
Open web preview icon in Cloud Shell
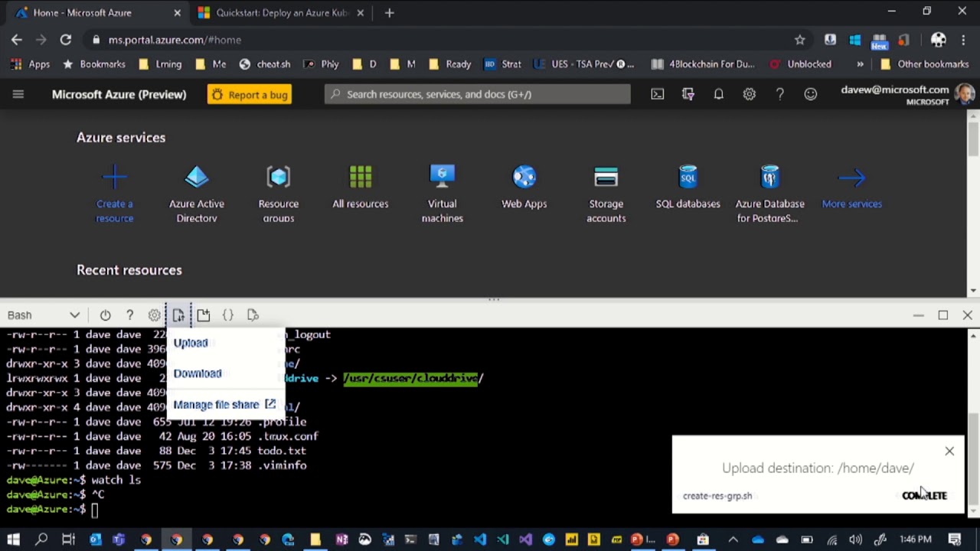[x=253, y=315]
